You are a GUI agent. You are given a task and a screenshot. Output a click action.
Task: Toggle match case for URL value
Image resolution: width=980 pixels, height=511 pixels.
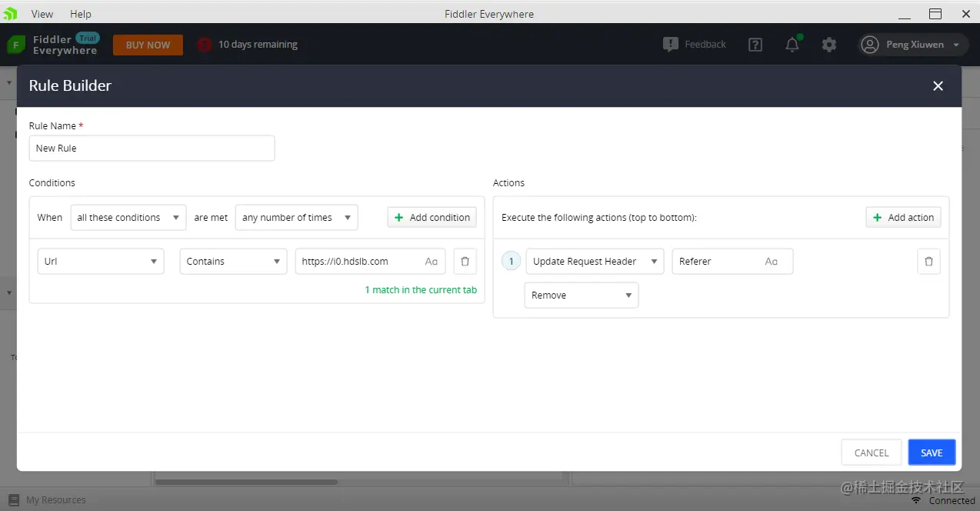tap(432, 262)
